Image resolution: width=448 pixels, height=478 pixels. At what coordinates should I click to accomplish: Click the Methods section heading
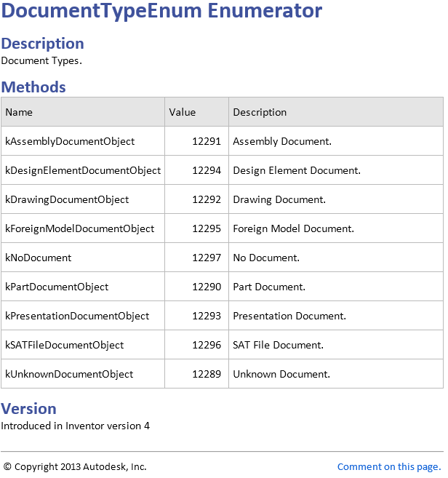33,87
